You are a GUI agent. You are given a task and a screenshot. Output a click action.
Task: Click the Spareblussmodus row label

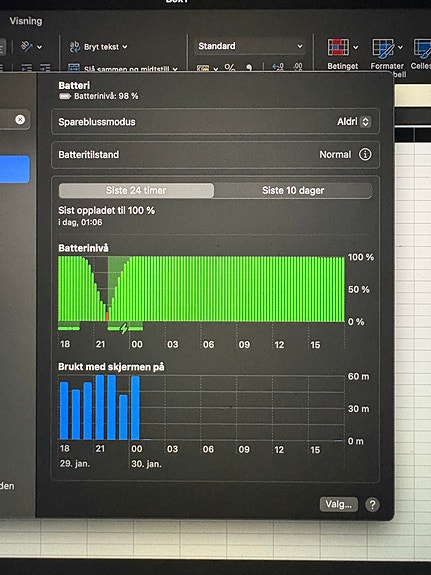coord(97,122)
